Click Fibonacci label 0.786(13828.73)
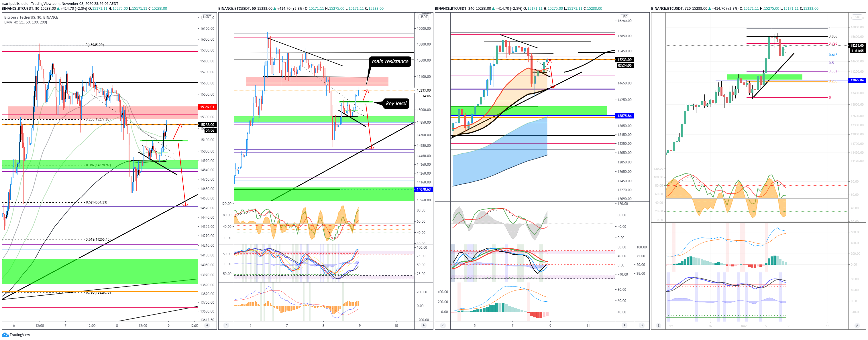The image size is (868, 340). pos(98,292)
